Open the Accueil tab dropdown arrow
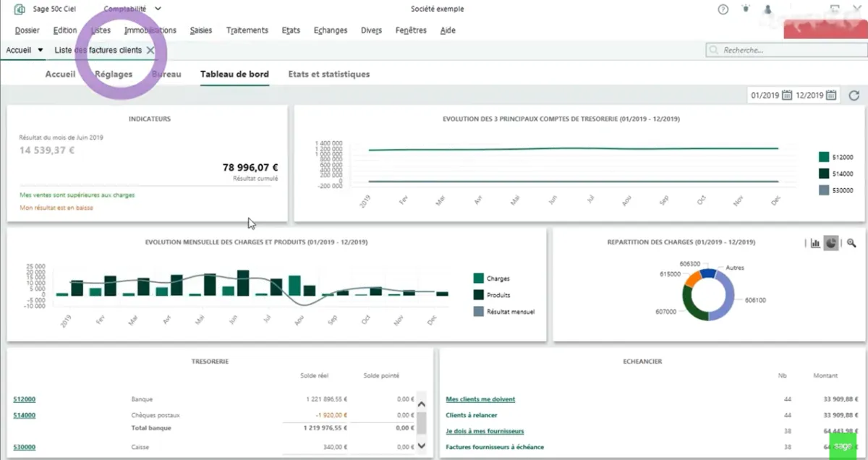This screenshot has width=868, height=460. coord(41,50)
